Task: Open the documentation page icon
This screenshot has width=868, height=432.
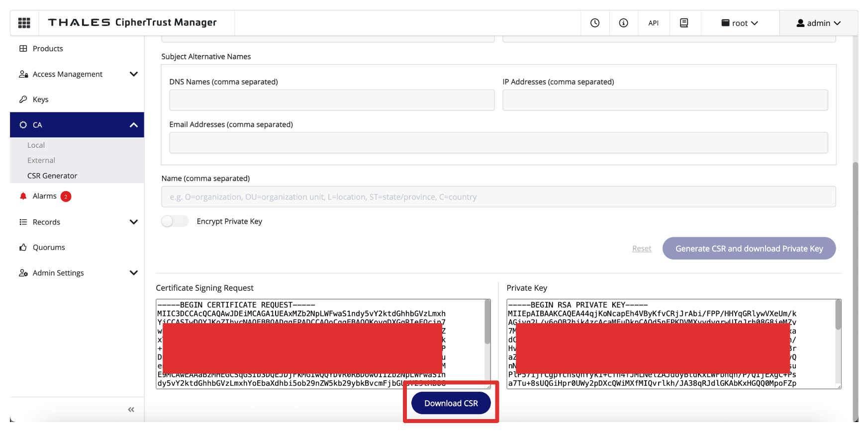Action: (x=684, y=23)
